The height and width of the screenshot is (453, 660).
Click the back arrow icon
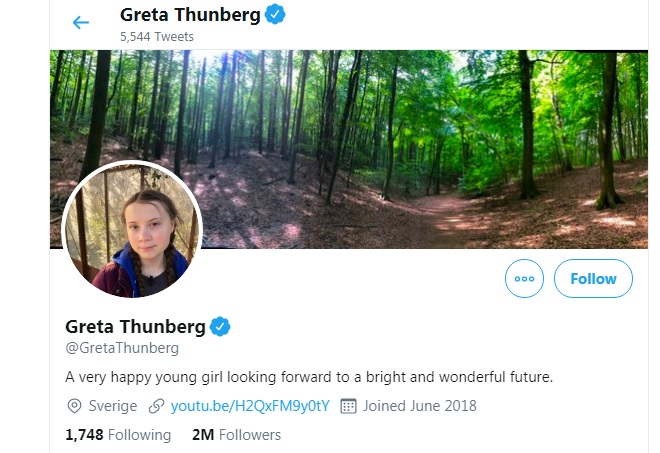tap(81, 23)
